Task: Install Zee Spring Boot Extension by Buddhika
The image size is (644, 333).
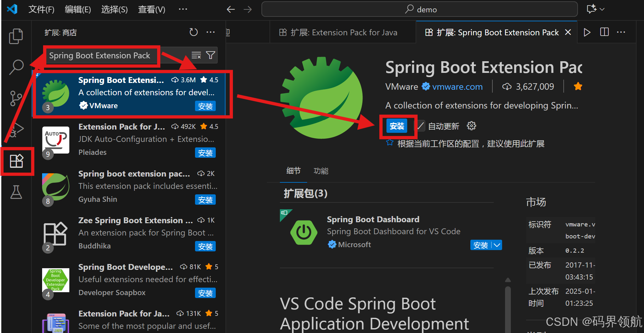Action: click(x=205, y=247)
